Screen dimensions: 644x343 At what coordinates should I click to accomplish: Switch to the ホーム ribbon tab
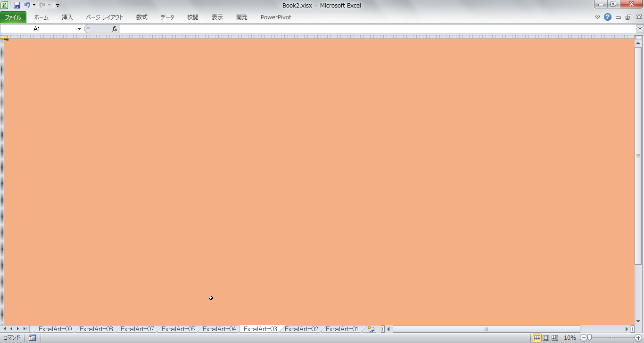click(x=41, y=17)
